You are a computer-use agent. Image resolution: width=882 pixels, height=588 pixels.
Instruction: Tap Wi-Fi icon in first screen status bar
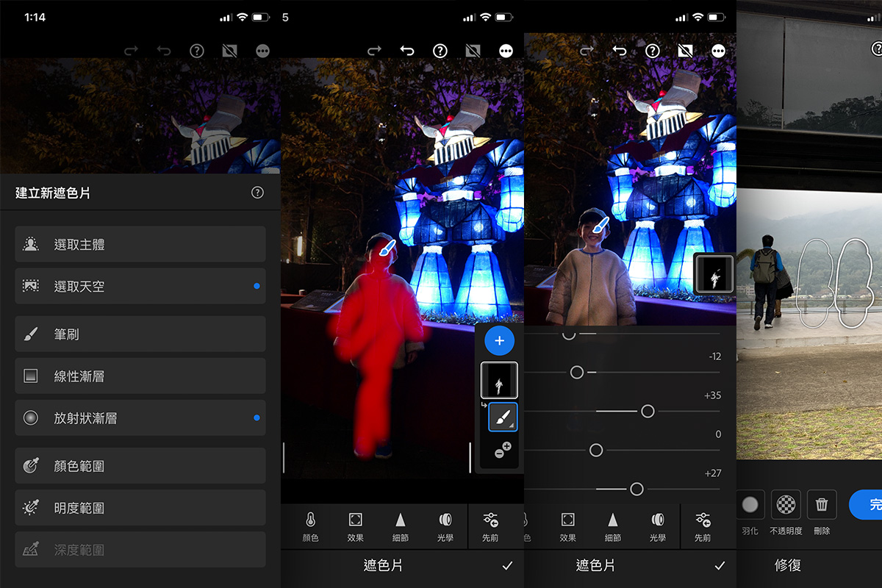pyautogui.click(x=242, y=17)
